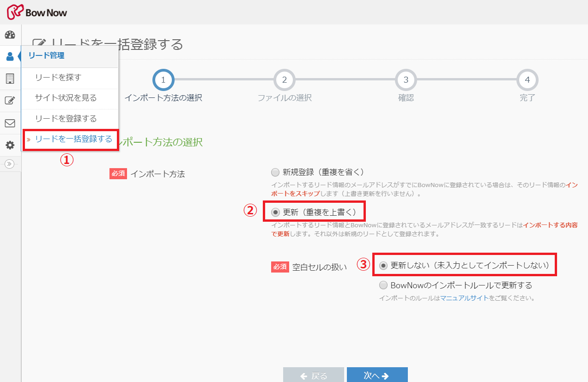Viewport: 588px width, 382px height.
Task: Expand the sidebar with double-arrow icon
Action: pos(10,164)
